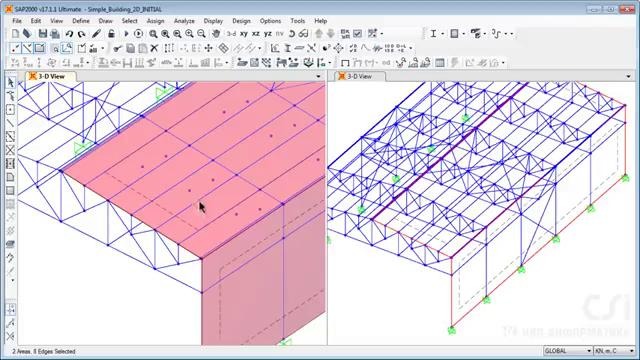This screenshot has width=640, height=360.
Task: Open the I-section frame property dropdown
Action: click(x=442, y=34)
